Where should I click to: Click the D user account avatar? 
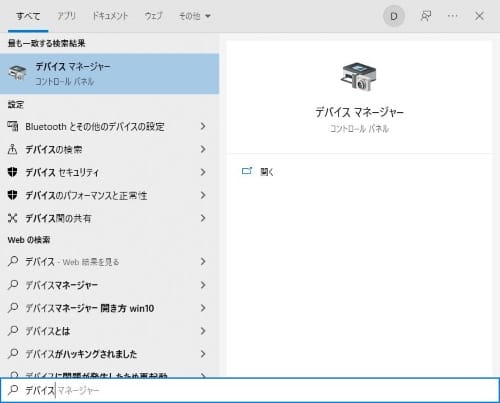(x=394, y=16)
